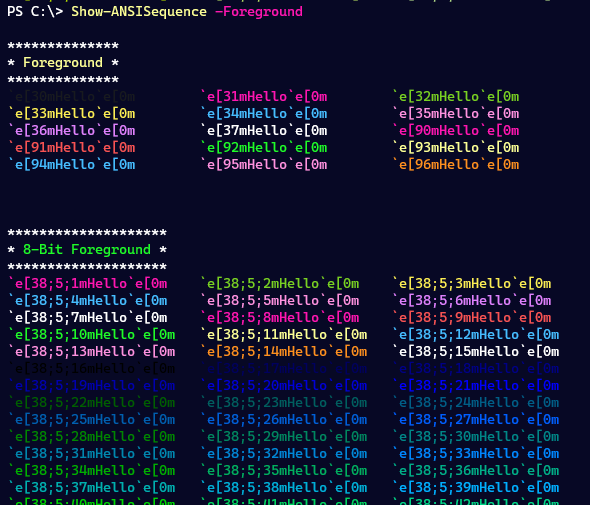Click the `e[38;5;13mHello sample line
This screenshot has height=505, width=590.
coord(91,351)
